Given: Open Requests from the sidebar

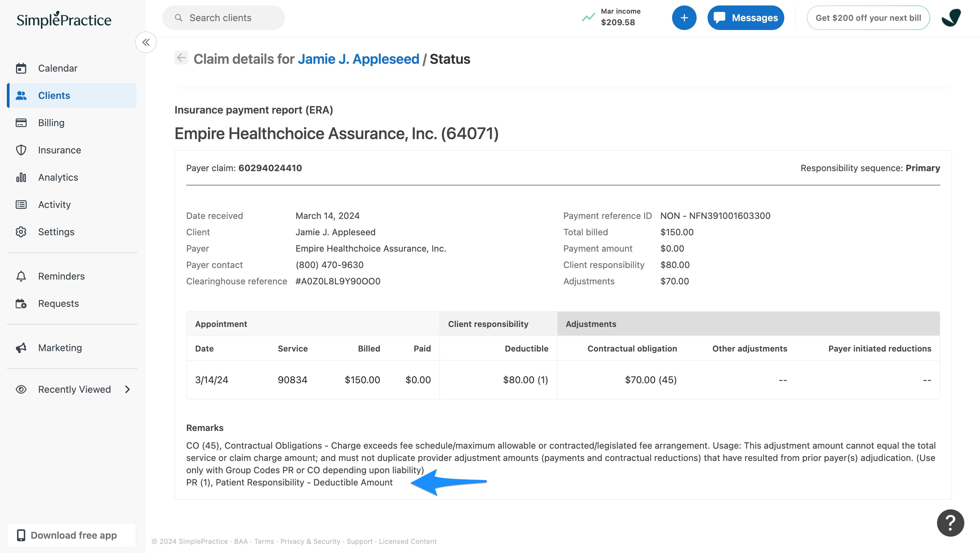Looking at the screenshot, I should tap(72, 303).
